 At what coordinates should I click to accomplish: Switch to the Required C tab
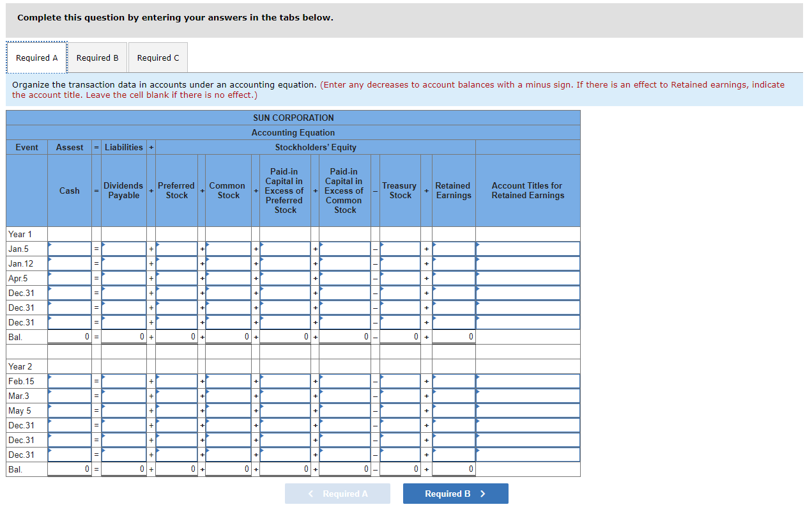(158, 57)
